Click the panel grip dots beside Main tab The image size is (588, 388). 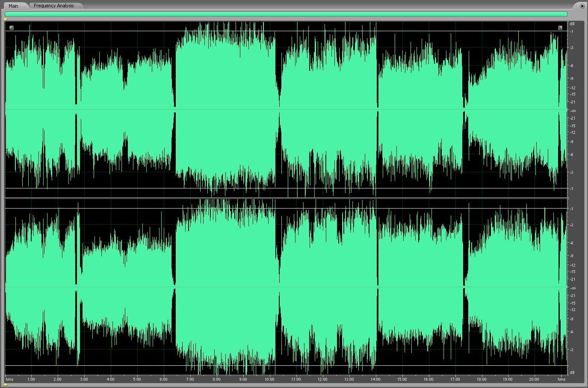tap(6, 6)
